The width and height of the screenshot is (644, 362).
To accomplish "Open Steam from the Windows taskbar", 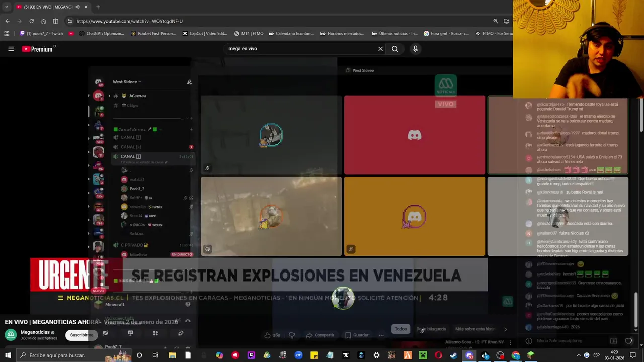I will 454,355.
